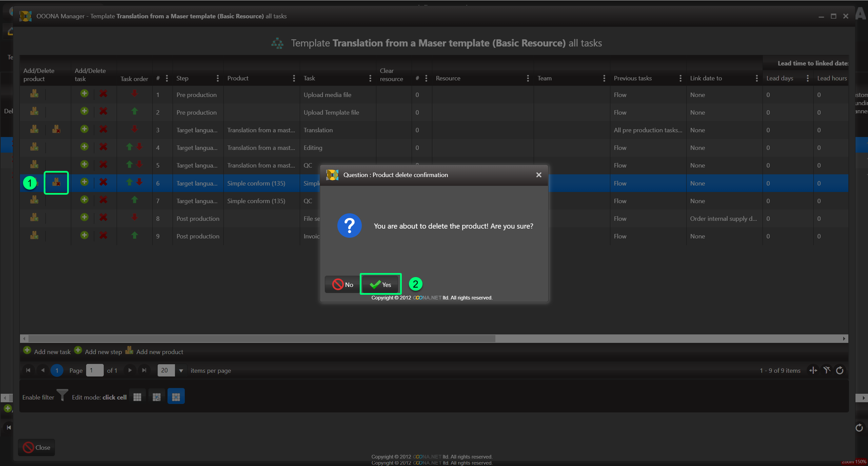
Task: Click the Add new step link
Action: tap(103, 352)
